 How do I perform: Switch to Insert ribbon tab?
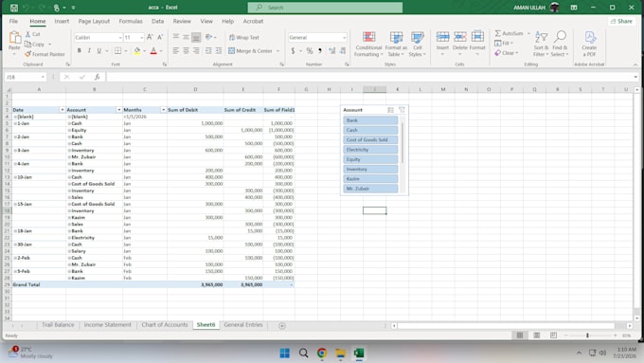pos(62,21)
